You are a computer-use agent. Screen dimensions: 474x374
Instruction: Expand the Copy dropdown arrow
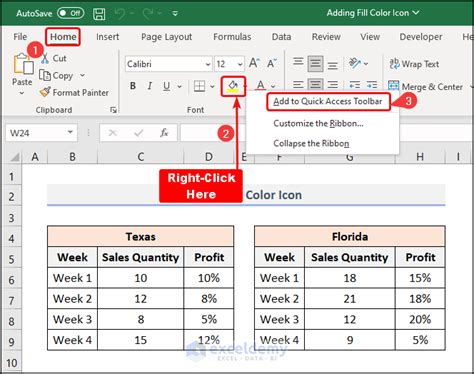click(82, 76)
